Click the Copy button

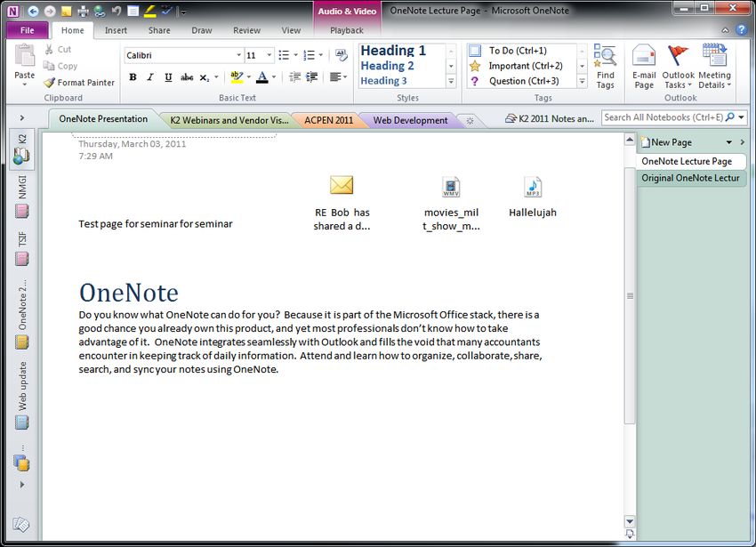(x=60, y=66)
